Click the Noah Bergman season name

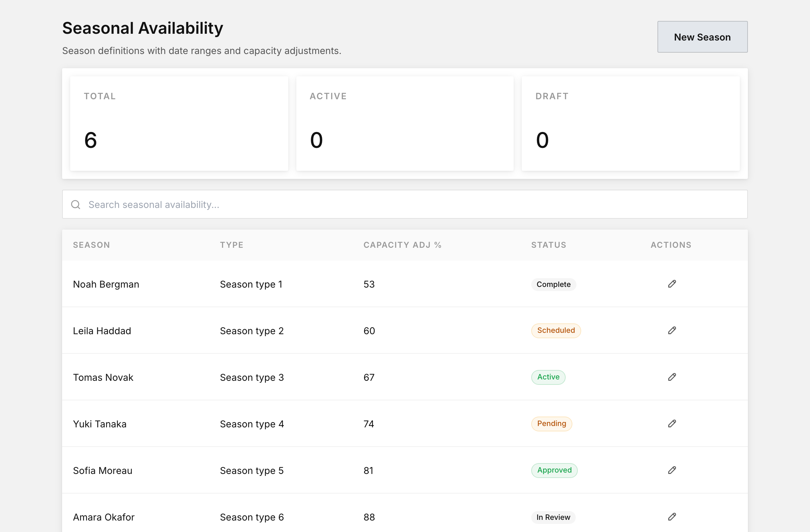[x=106, y=284]
